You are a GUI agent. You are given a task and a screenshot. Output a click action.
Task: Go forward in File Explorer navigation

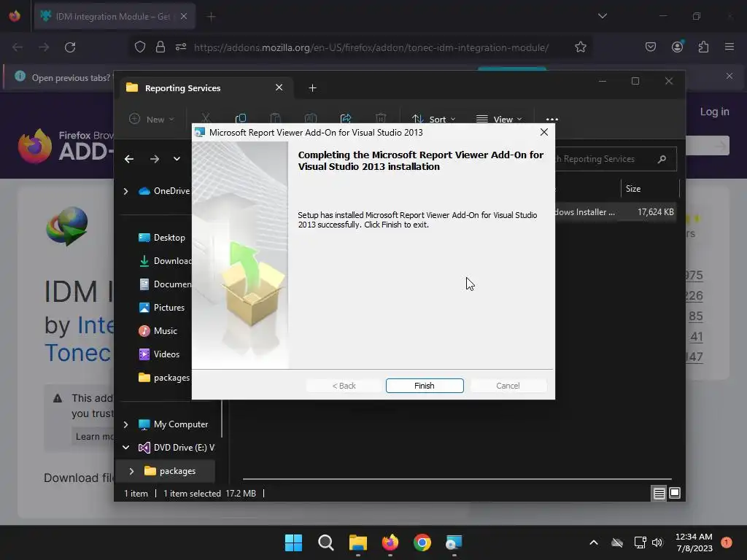(155, 159)
